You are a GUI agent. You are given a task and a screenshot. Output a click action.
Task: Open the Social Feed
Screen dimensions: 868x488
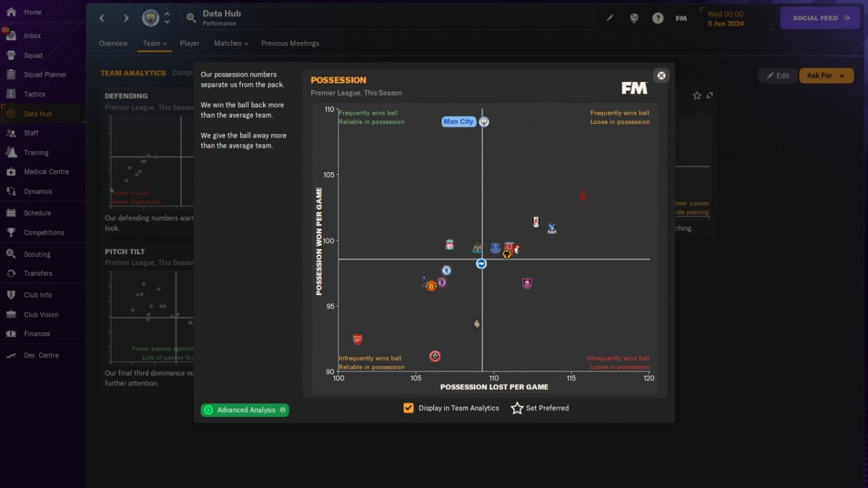point(821,18)
